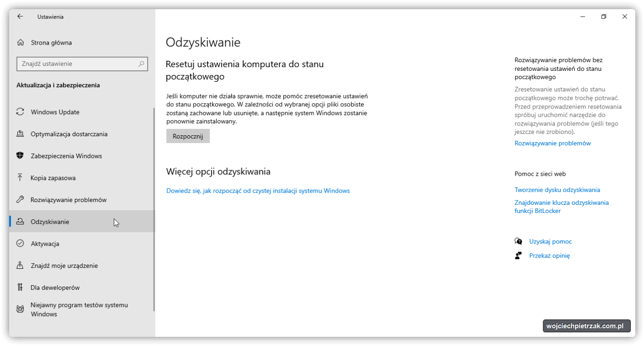
Task: Open Znajdowanie klucza odzyskiwania BitLocker link
Action: (x=562, y=207)
